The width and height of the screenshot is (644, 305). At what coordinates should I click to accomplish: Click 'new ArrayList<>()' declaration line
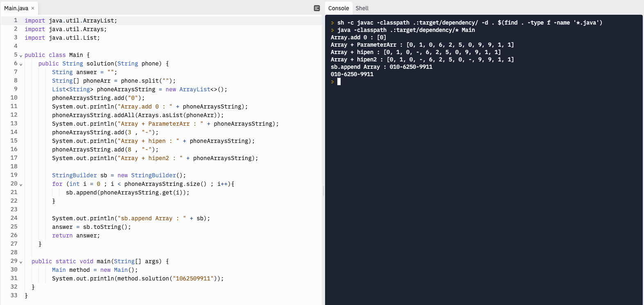(x=140, y=89)
